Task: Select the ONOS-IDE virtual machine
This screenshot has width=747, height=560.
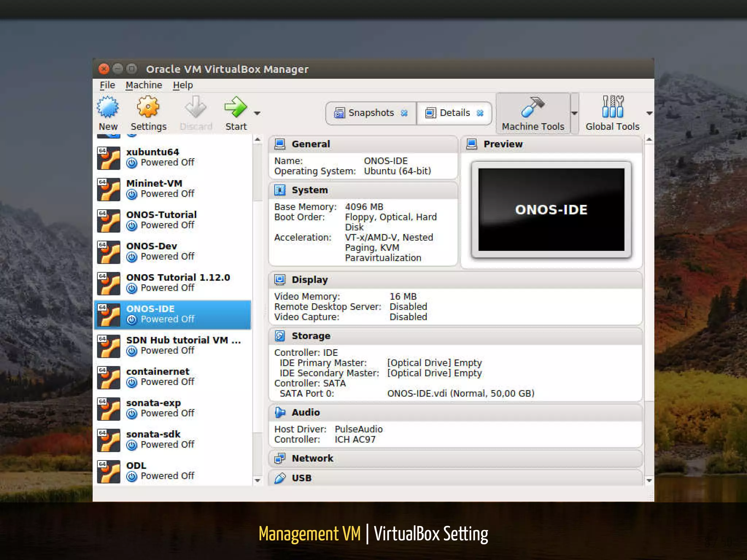Action: (x=173, y=314)
